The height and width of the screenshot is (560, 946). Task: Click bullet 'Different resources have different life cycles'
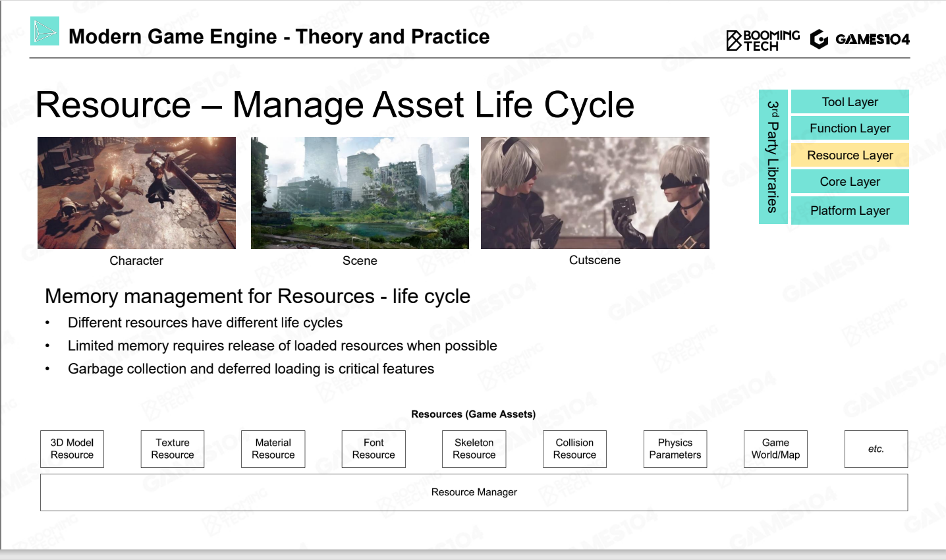205,323
